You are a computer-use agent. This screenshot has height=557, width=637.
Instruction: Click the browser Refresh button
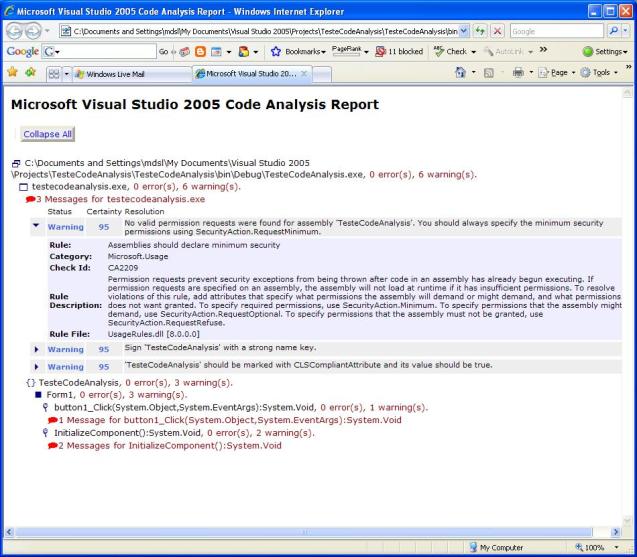[x=477, y=31]
